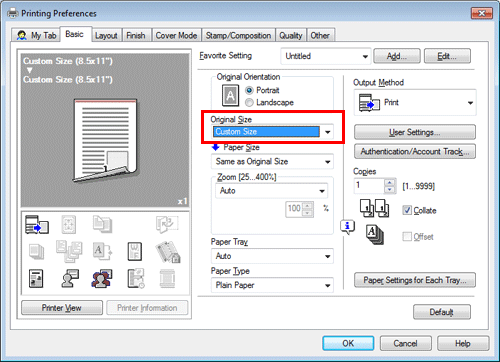The width and height of the screenshot is (500, 362).
Task: Click the stacked pages icon beside Offset
Action: (375, 234)
